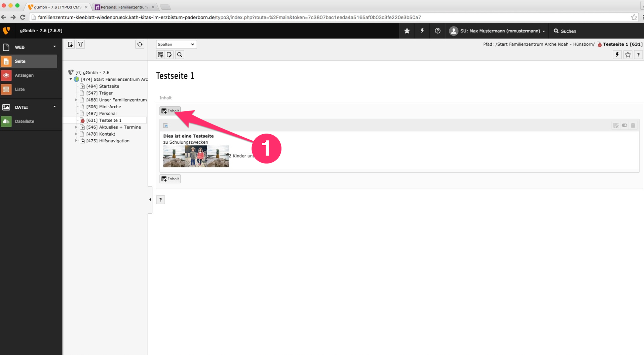Viewport: 644px width, 355px height.
Task: Refresh the page tree
Action: pos(140,44)
